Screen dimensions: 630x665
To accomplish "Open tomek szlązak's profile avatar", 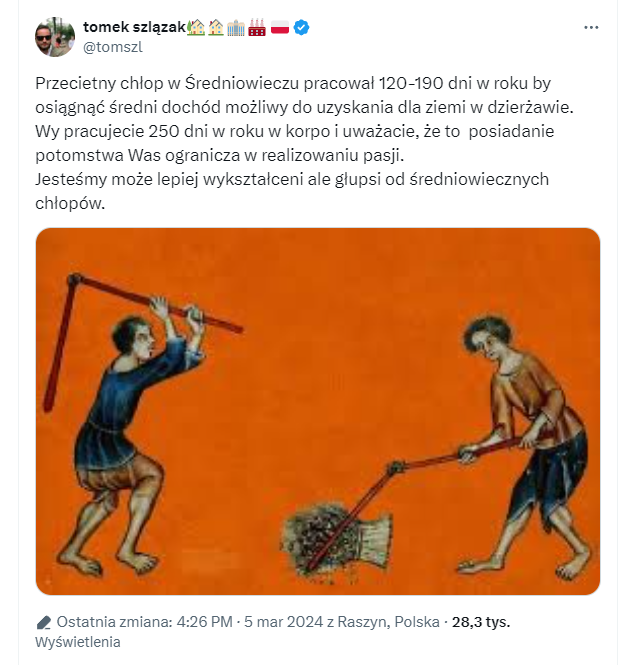I will 55,37.
